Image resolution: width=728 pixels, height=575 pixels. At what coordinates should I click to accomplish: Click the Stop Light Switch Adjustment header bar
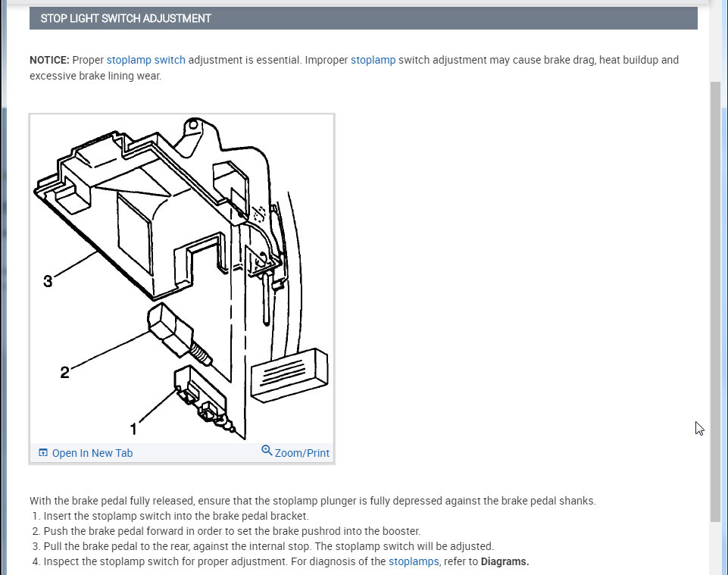point(363,18)
